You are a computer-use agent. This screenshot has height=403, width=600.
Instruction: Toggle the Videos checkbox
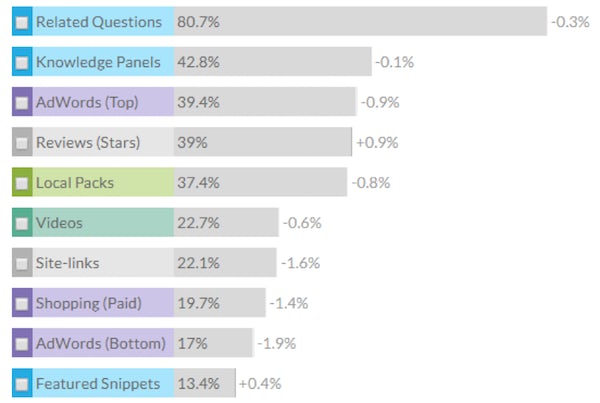coord(22,223)
